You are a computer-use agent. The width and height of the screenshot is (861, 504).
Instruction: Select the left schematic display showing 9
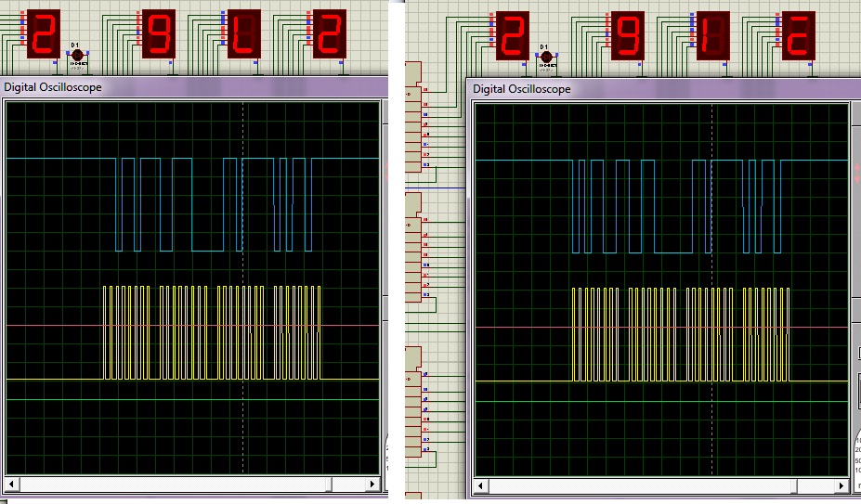[x=159, y=34]
